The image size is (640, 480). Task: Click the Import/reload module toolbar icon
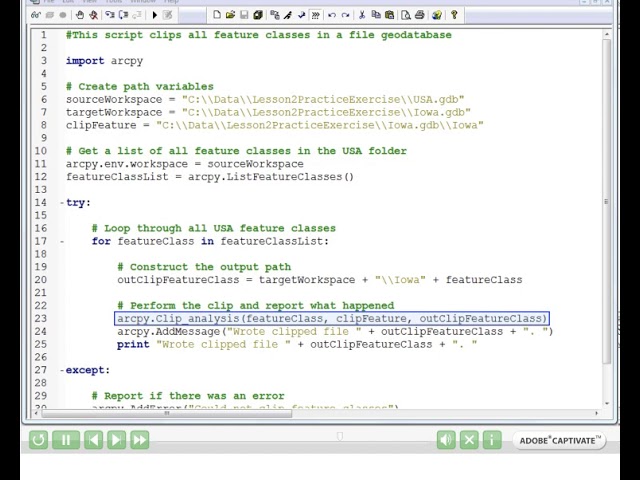(x=275, y=15)
